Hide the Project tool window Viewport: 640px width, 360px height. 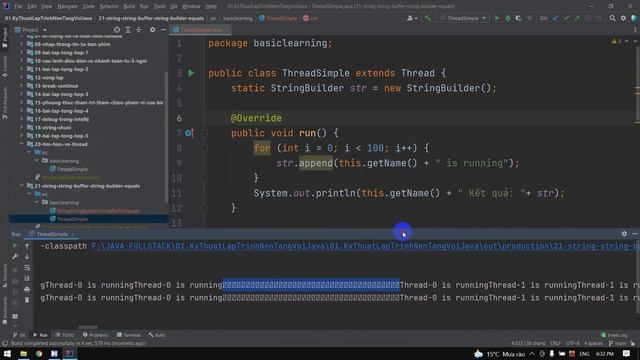(163, 30)
